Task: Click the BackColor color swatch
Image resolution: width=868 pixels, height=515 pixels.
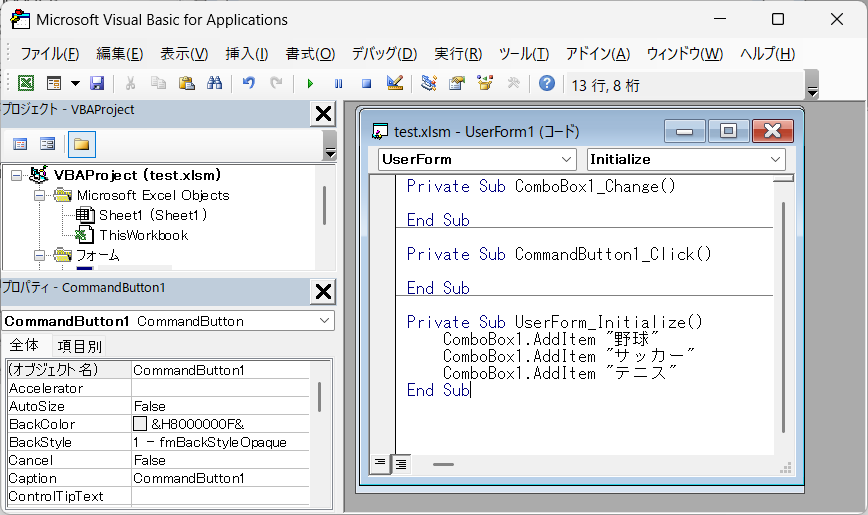Action: [x=140, y=424]
